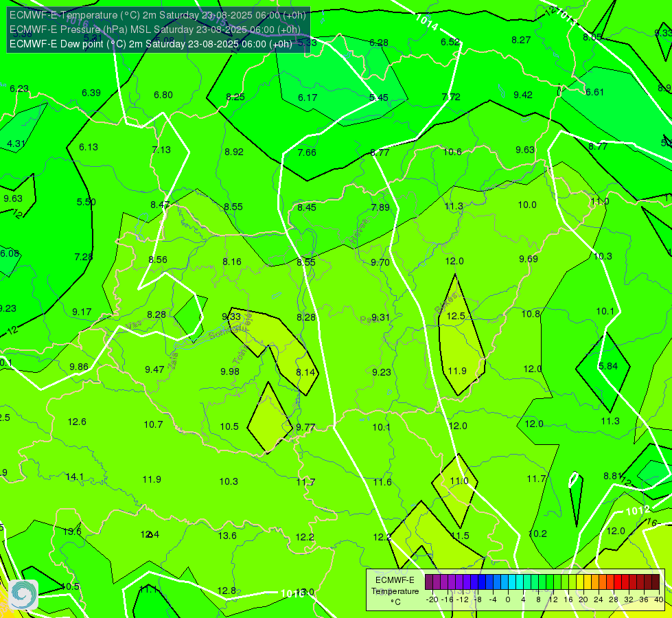Click the 10.7 value on the map
The width and height of the screenshot is (672, 618).
pos(153,424)
